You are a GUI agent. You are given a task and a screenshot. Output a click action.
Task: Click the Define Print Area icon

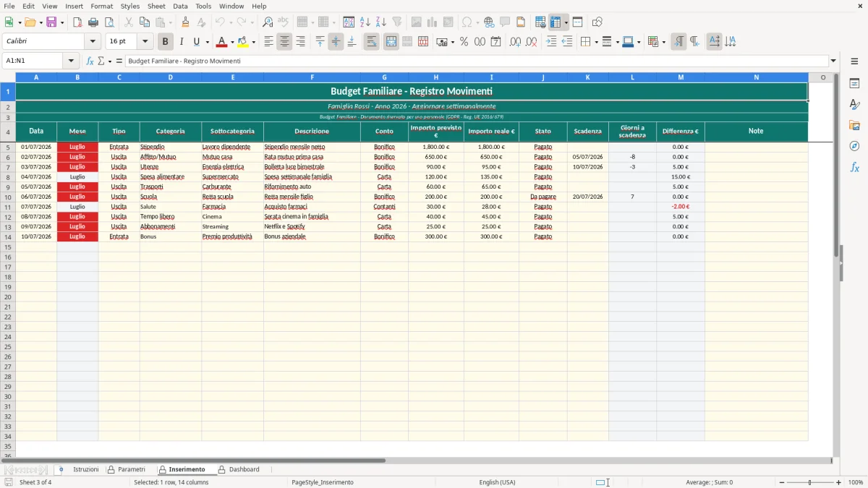pos(540,22)
